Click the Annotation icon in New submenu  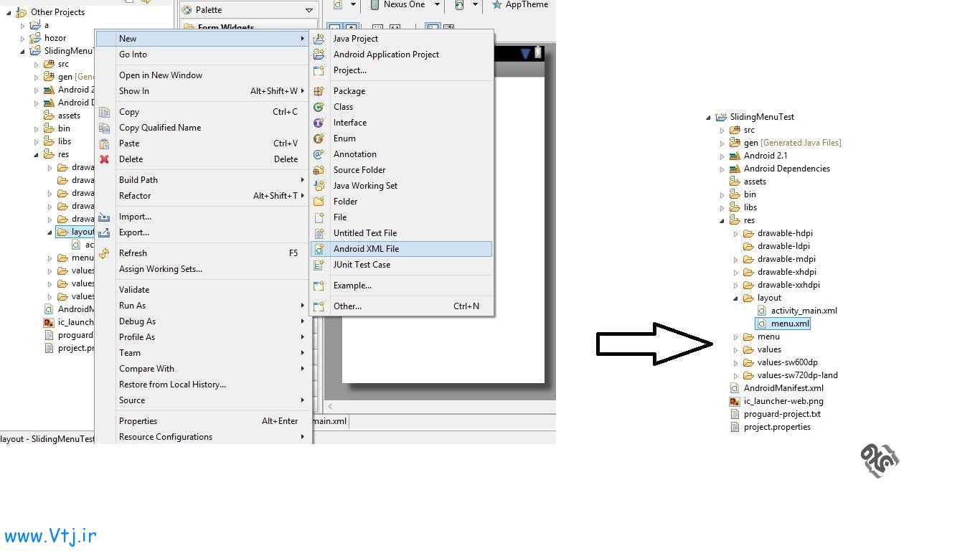(319, 154)
